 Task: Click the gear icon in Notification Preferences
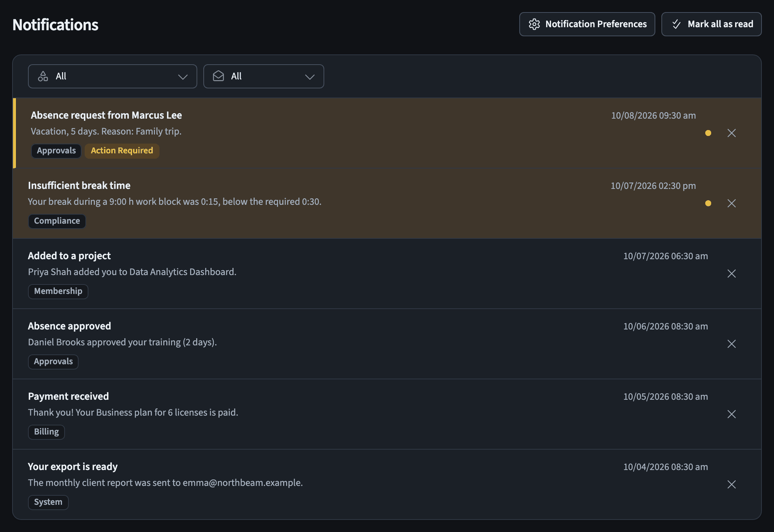(x=534, y=24)
